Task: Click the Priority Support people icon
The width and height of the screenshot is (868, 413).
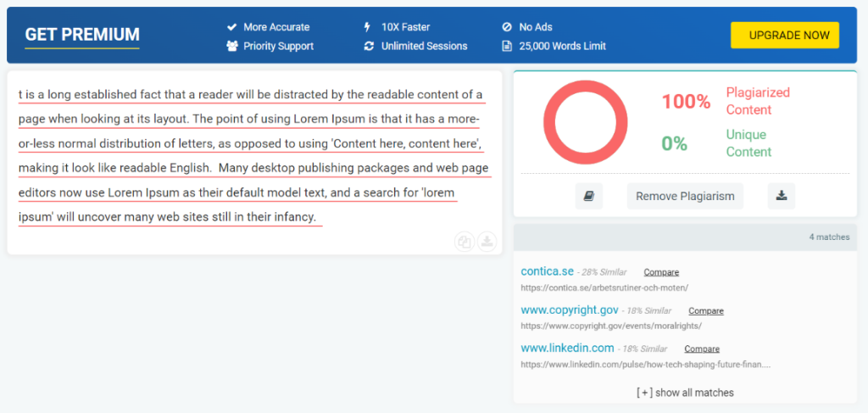Action: [232, 46]
